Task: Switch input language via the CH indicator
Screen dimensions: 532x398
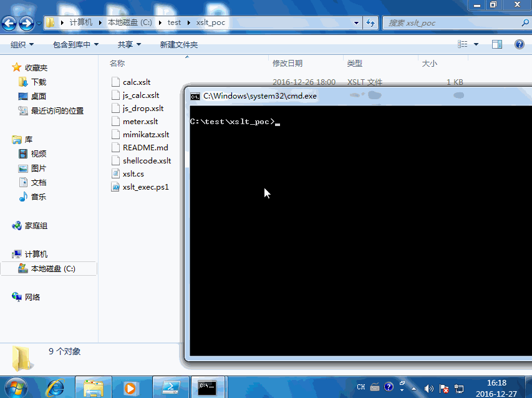Action: click(360, 387)
